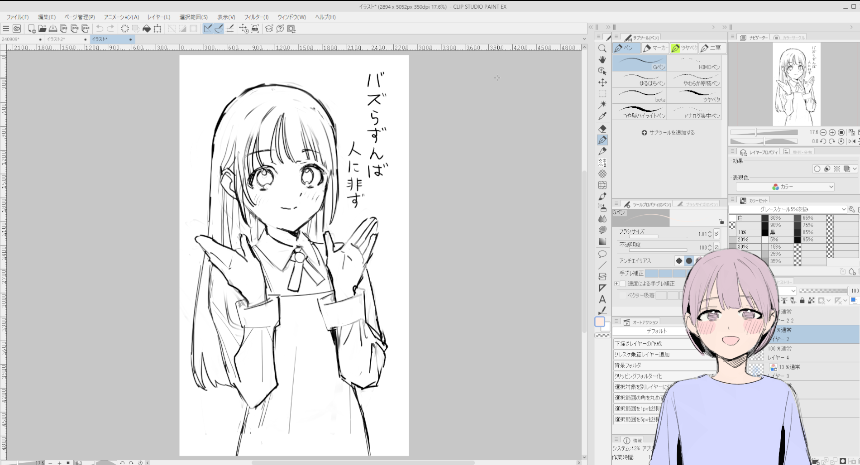Click the lock layer icon in Layer panel

pos(802,300)
